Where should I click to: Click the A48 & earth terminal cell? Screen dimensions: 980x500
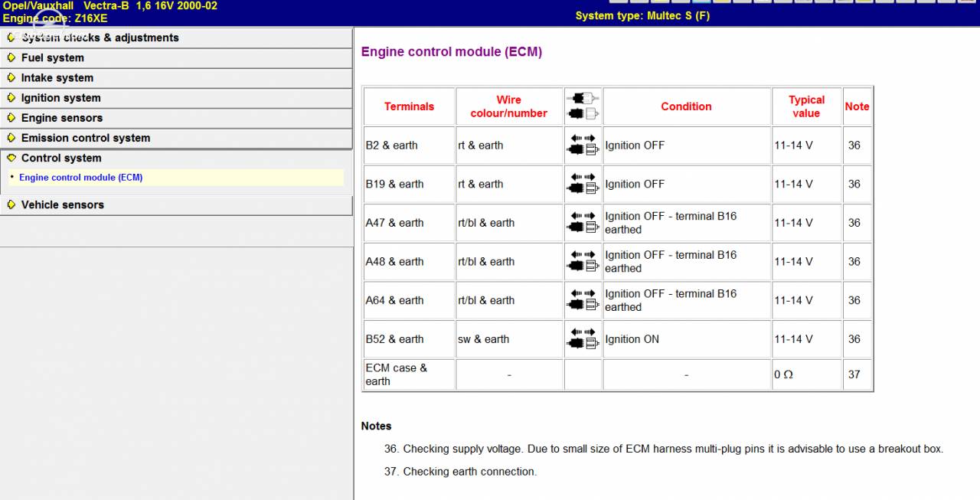point(409,261)
